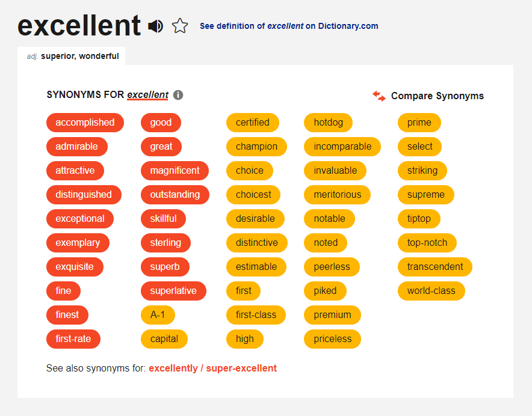Select the synonym accomplished
The width and height of the screenshot is (532, 416).
85,123
